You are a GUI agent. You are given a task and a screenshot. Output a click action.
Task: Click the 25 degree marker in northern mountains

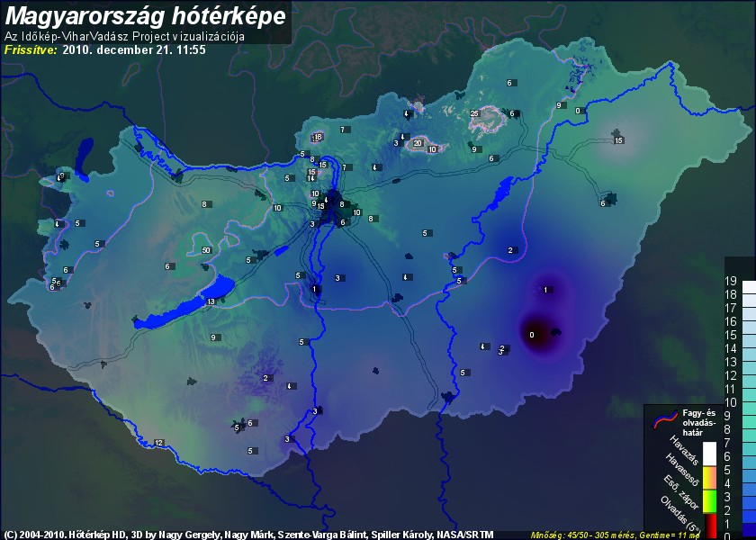pyautogui.click(x=474, y=113)
